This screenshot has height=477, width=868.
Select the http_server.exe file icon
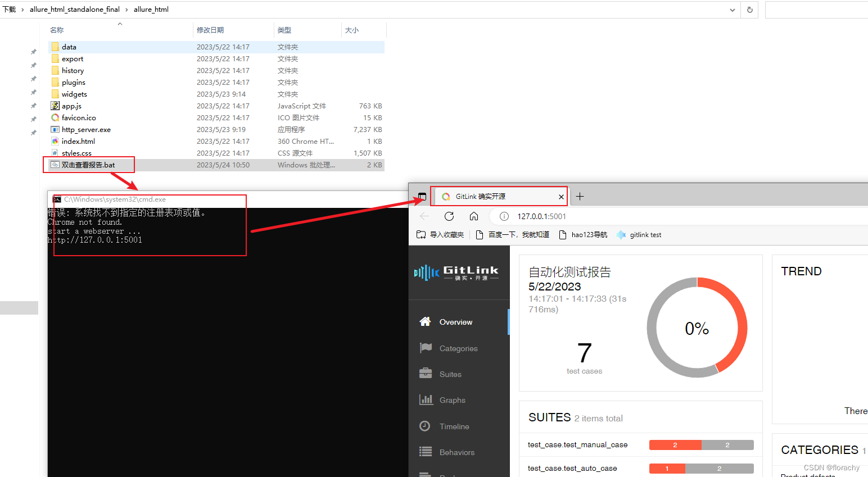coord(55,129)
